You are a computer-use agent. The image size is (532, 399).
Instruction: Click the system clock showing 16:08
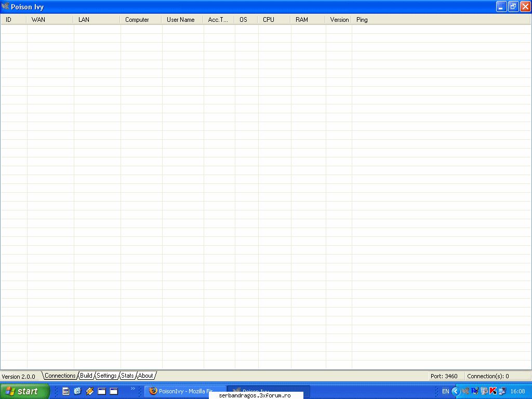pos(518,391)
